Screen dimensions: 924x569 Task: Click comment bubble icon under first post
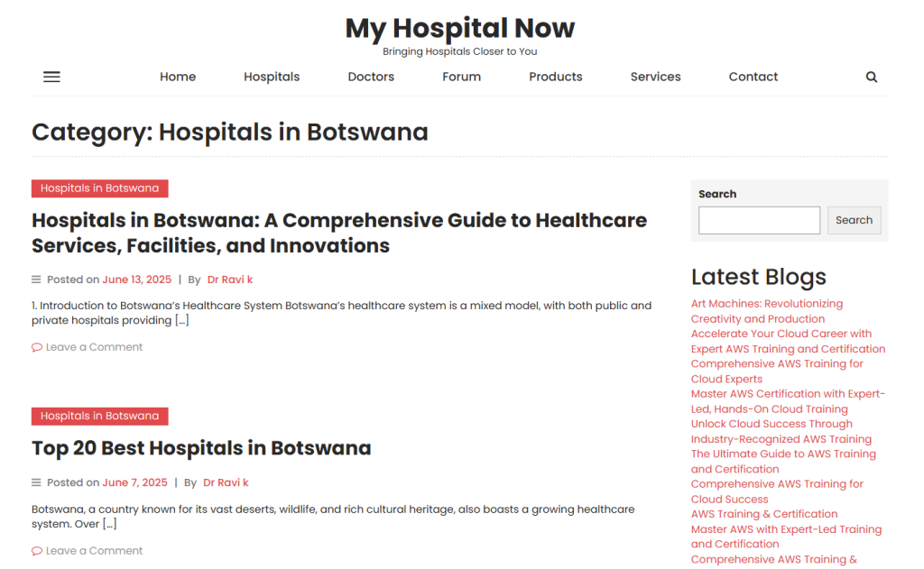[x=37, y=347]
